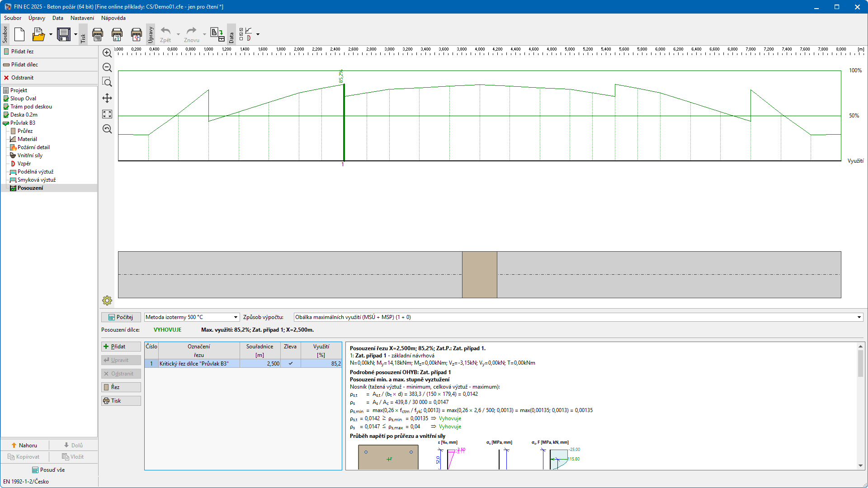Expand the Způsob výpočtu combo box
Image resolution: width=868 pixels, height=488 pixels.
point(859,317)
